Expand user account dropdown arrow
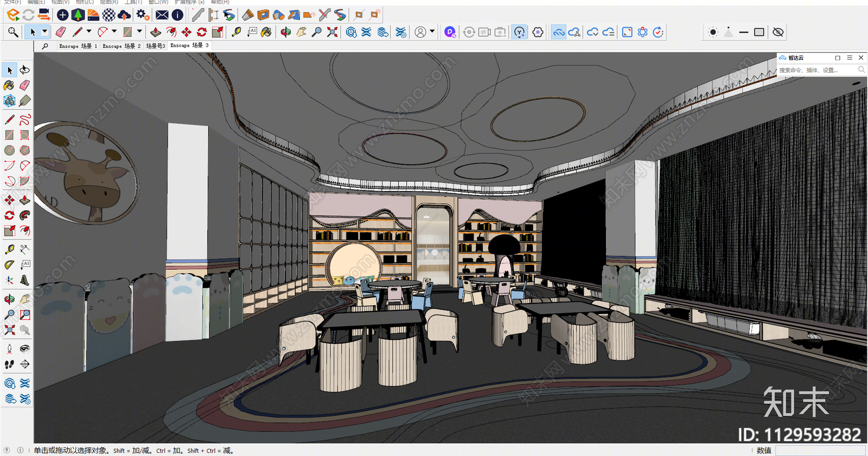 432,32
